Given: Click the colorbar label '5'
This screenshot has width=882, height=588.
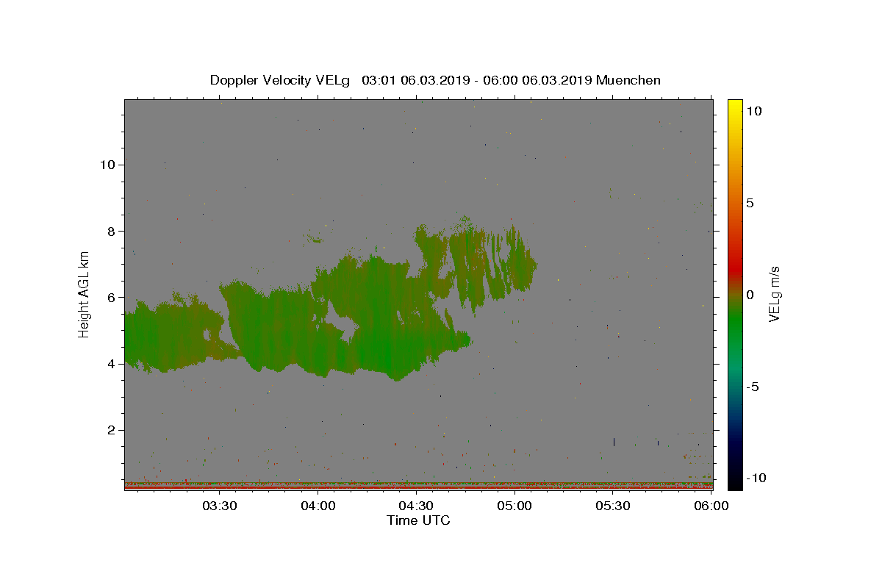Looking at the screenshot, I should pyautogui.click(x=749, y=203).
